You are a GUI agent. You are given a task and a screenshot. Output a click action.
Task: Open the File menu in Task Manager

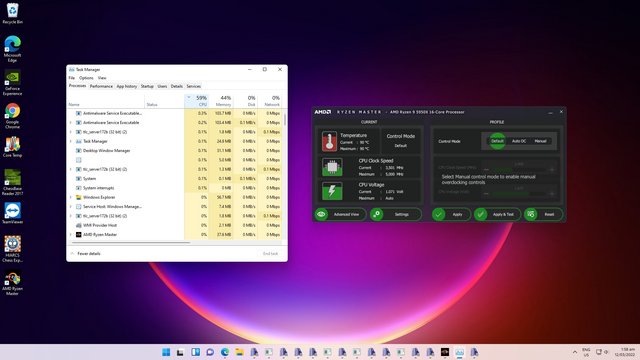(71, 78)
